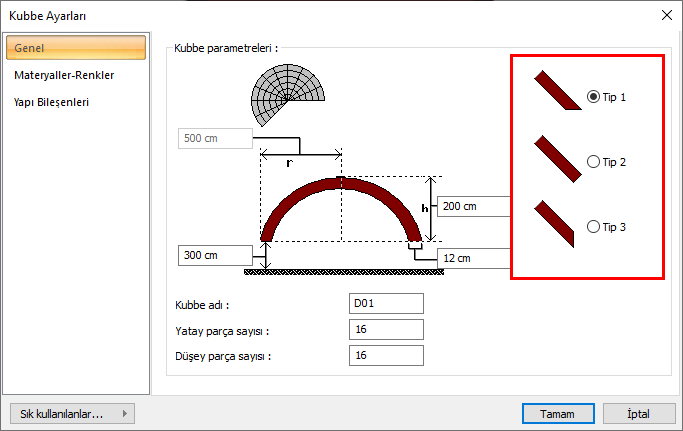The width and height of the screenshot is (683, 431).
Task: Click the 300 cm elevation field
Action: click(x=215, y=255)
